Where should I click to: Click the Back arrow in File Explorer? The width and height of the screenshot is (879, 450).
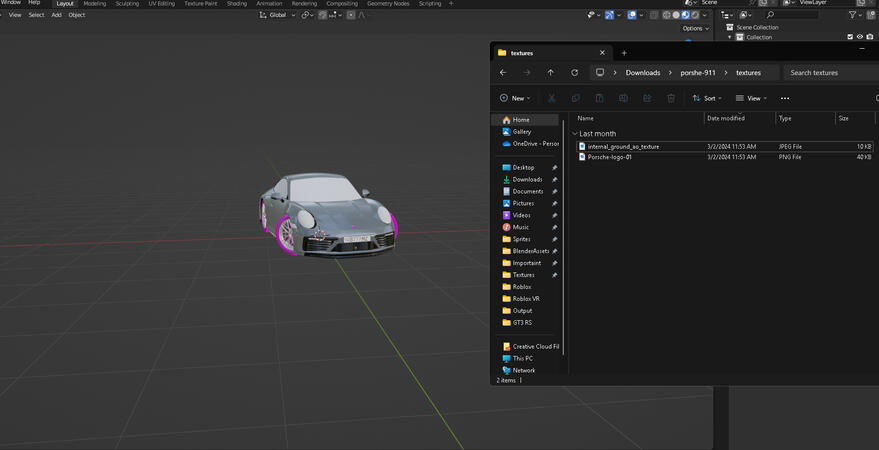[503, 73]
